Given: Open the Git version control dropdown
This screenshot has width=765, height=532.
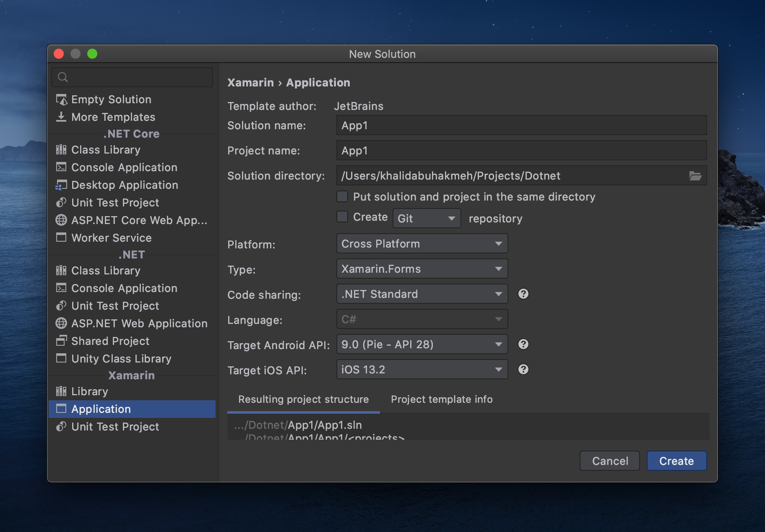Looking at the screenshot, I should pyautogui.click(x=427, y=218).
